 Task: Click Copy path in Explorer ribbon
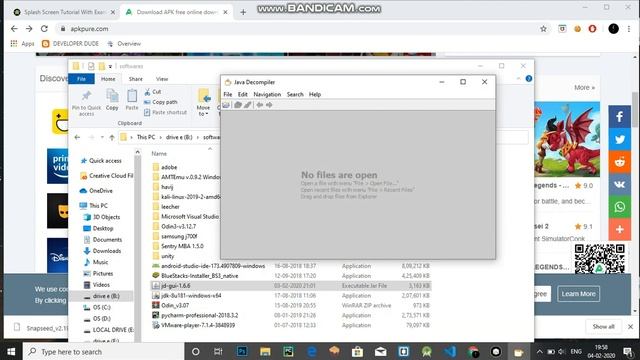tap(161, 102)
